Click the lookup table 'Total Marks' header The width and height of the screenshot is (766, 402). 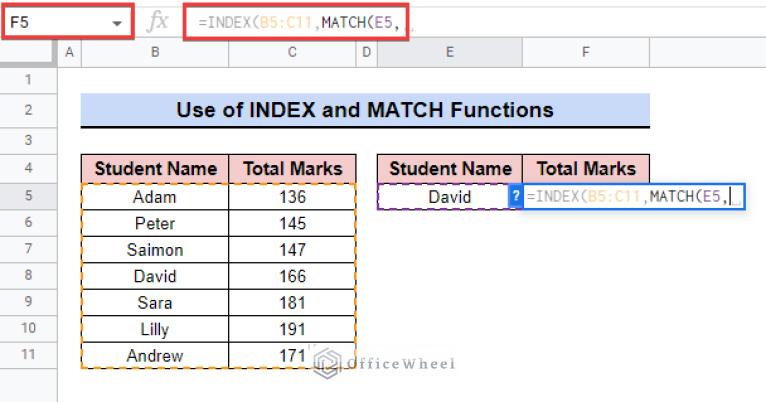[x=586, y=169]
